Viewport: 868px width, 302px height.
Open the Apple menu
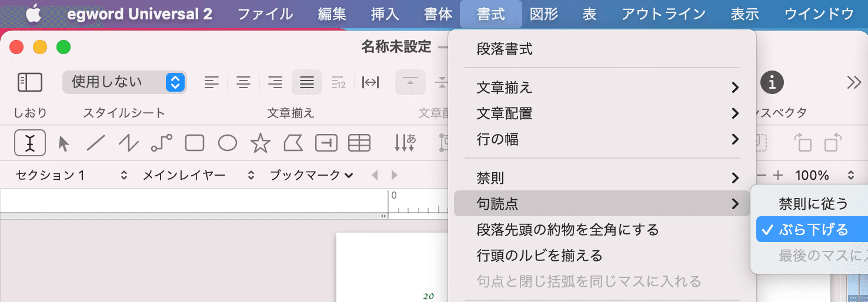click(34, 14)
